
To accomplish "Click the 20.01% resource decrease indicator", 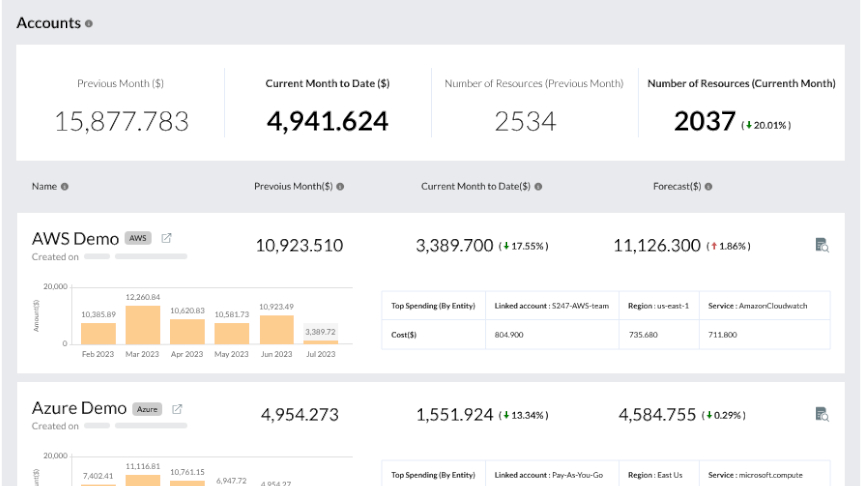I will [766, 126].
